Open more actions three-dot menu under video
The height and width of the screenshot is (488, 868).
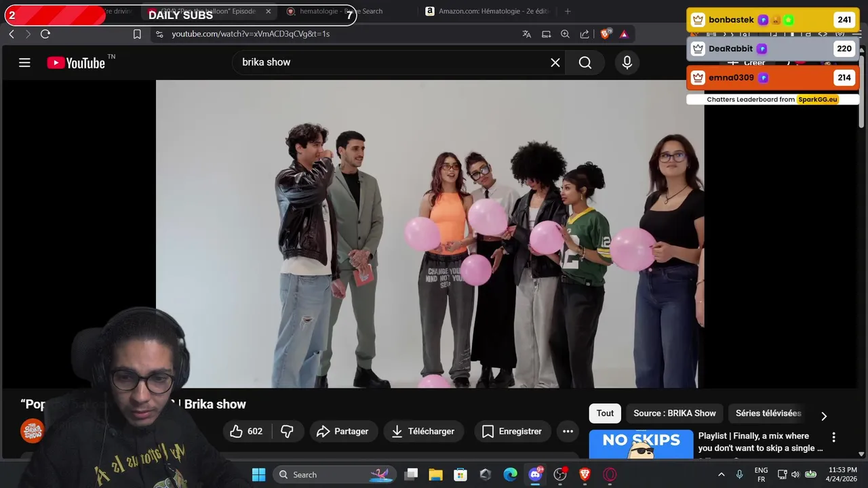(x=568, y=431)
